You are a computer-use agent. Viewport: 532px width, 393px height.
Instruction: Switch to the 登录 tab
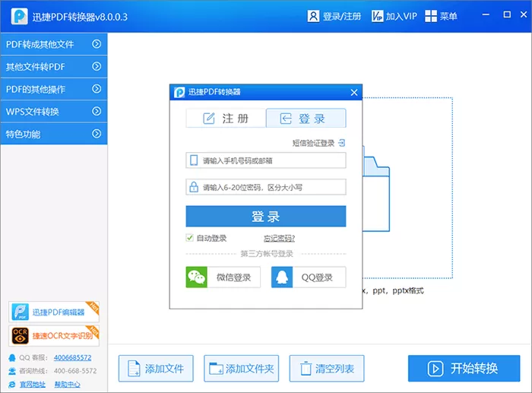pyautogui.click(x=306, y=118)
